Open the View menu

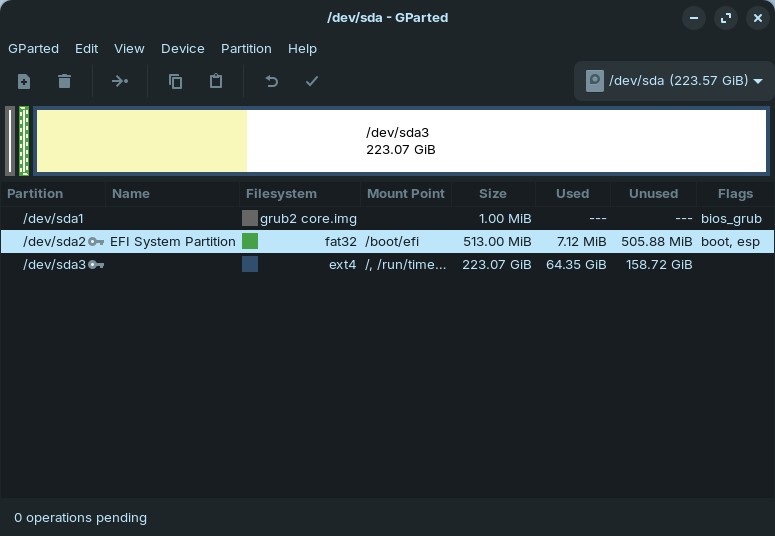click(x=129, y=48)
